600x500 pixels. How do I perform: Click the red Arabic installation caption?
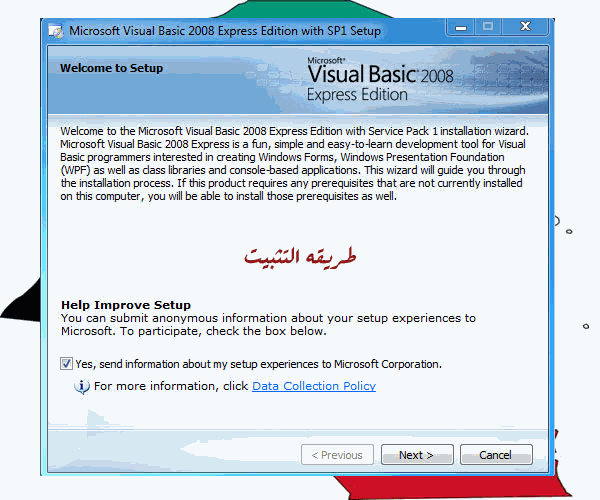(300, 257)
